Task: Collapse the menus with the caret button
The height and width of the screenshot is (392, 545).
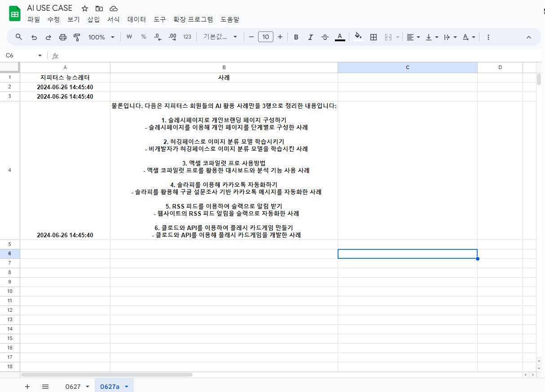Action: pos(528,37)
